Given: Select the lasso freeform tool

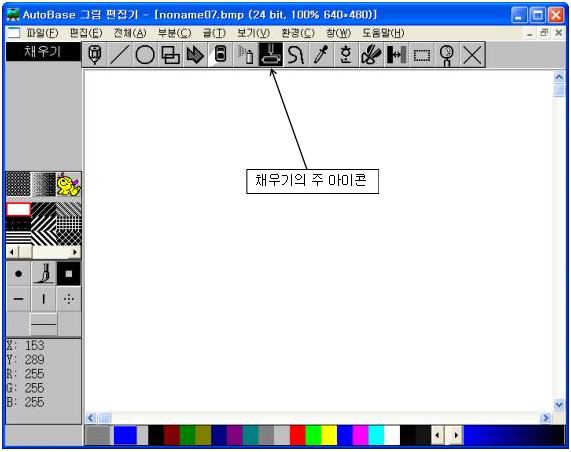Looking at the screenshot, I should (296, 55).
